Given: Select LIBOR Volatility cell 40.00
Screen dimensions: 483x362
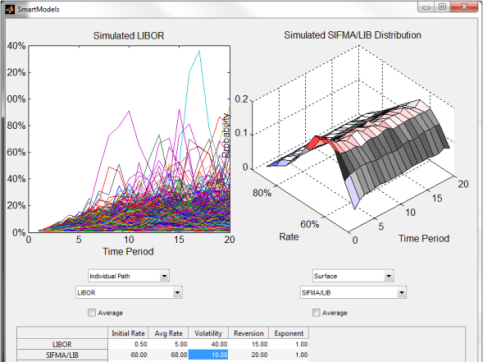Looking at the screenshot, I should coord(208,344).
